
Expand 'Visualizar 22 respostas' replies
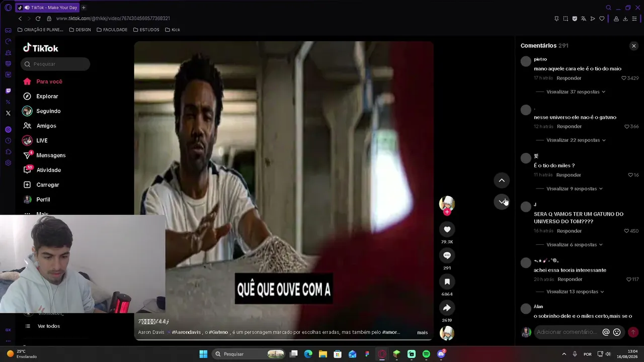tap(576, 140)
